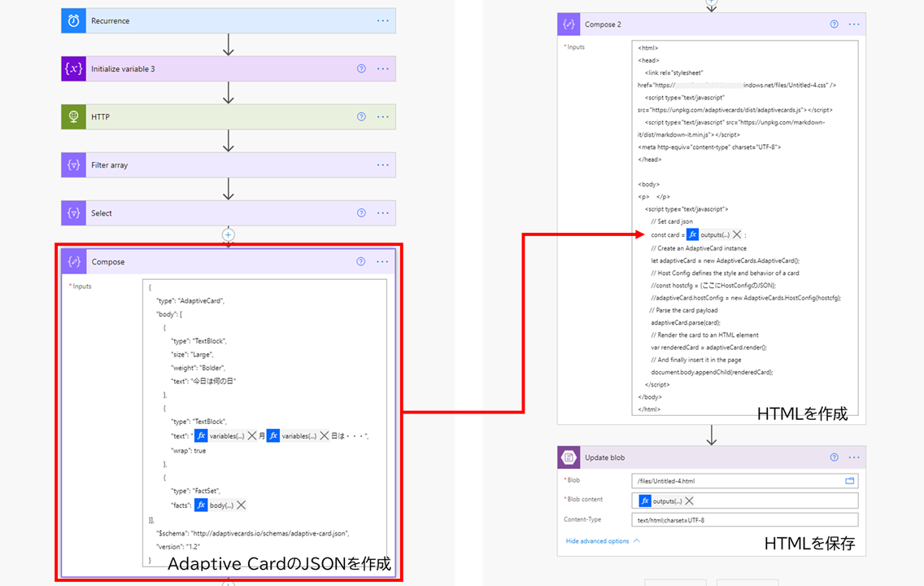Screen dimensions: 924x586
Task: Edit the Blob path field
Action: click(x=744, y=481)
